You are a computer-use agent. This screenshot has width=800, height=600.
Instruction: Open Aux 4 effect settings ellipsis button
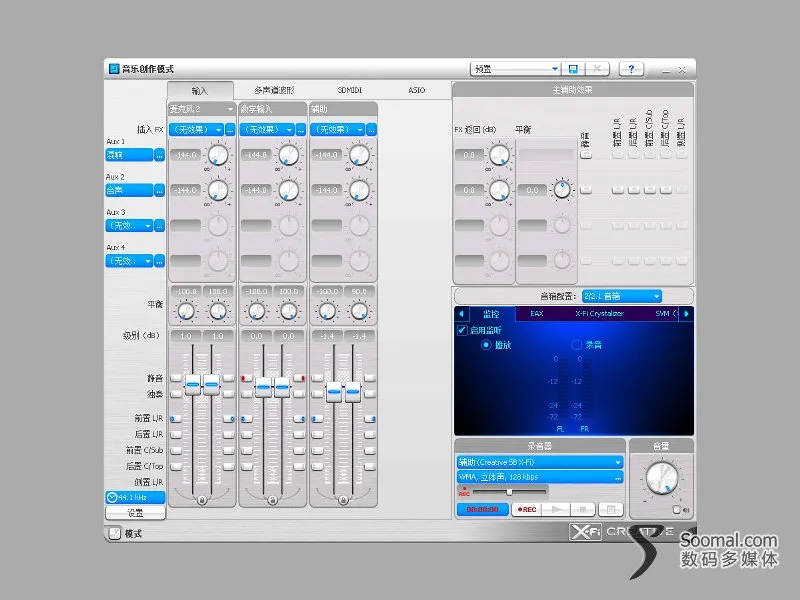point(159,261)
